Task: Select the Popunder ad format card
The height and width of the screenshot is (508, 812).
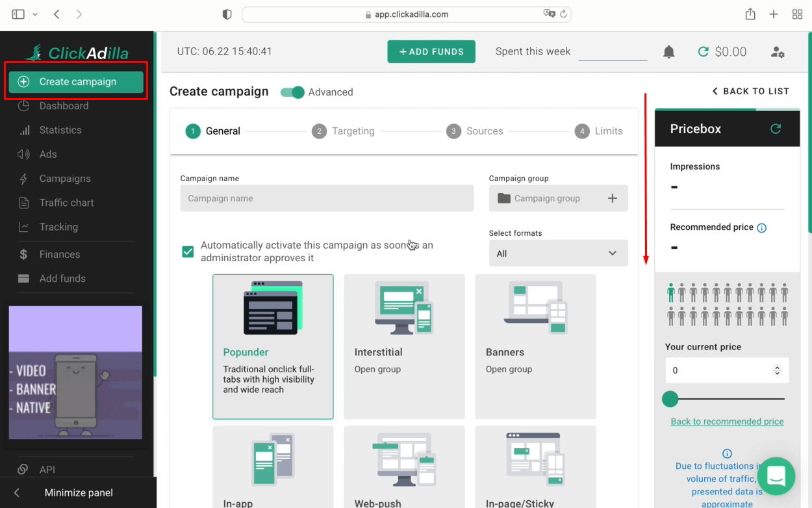Action: pos(273,346)
